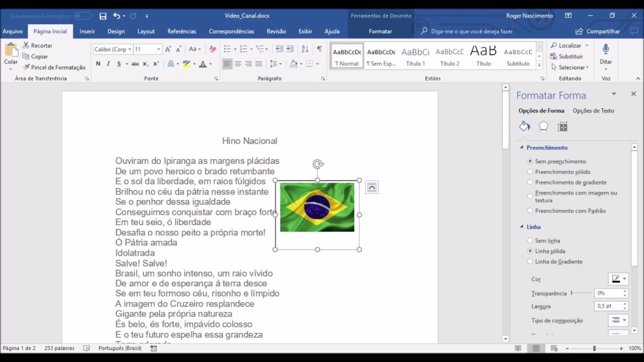Image resolution: width=644 pixels, height=362 pixels.
Task: Select Sem preenchimento option
Action: click(530, 161)
